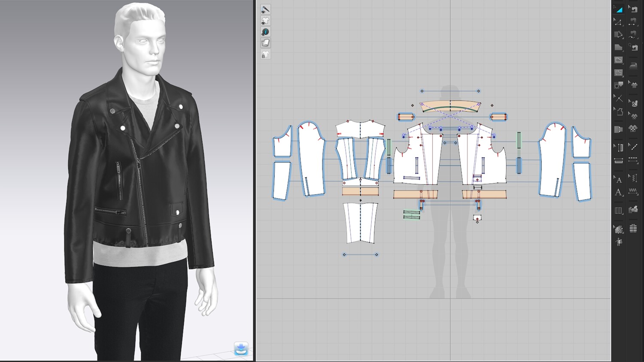The width and height of the screenshot is (644, 362).
Task: Select the Polygon pattern tool
Action: (x=618, y=47)
